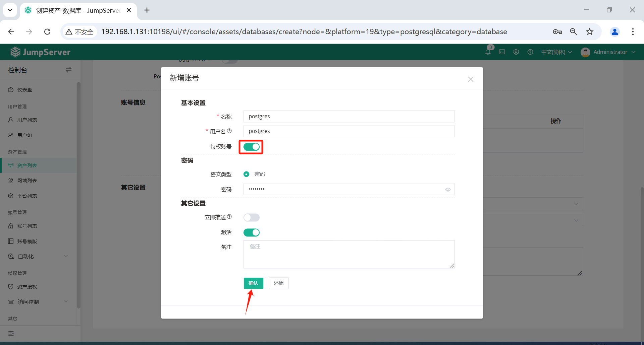Click the 确认 button
Screen dimensions: 644x345
point(254,283)
